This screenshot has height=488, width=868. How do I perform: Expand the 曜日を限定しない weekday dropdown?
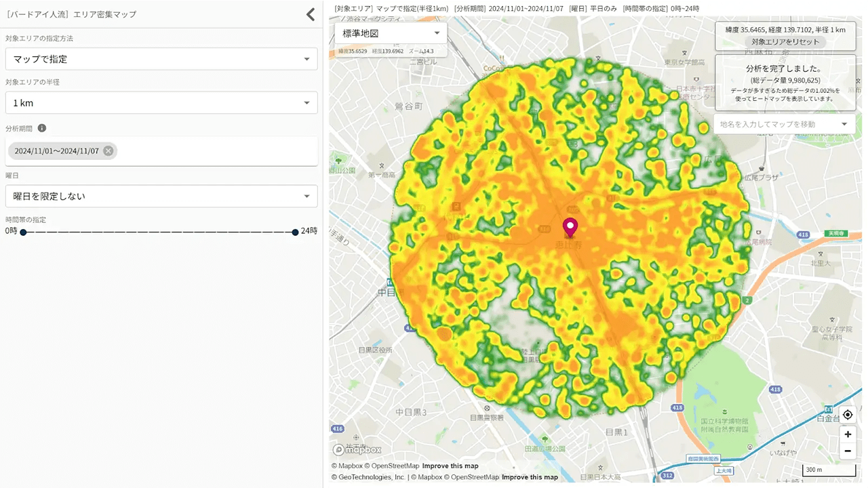point(161,196)
